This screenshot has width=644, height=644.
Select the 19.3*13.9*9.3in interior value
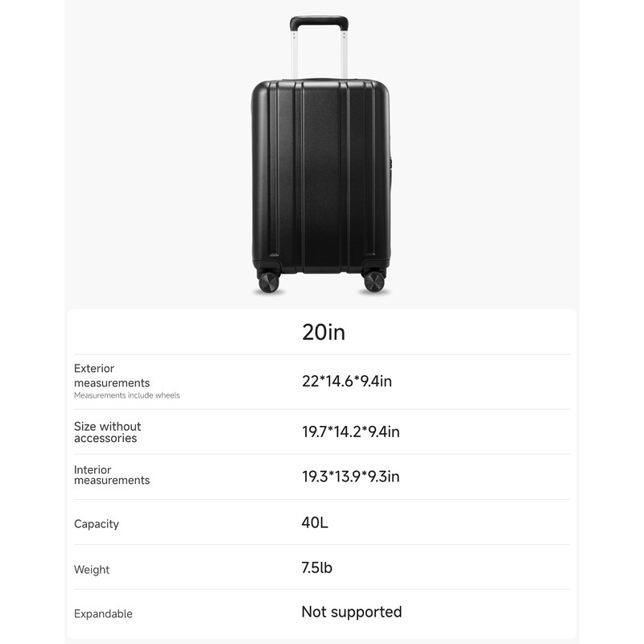(351, 477)
